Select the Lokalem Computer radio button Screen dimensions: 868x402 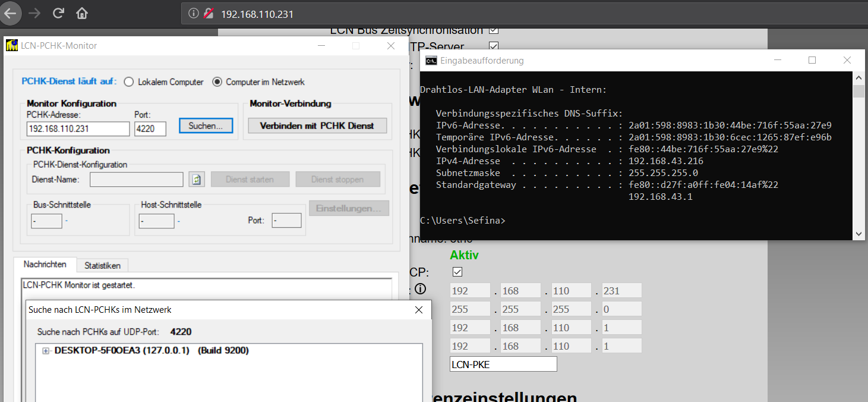point(128,82)
